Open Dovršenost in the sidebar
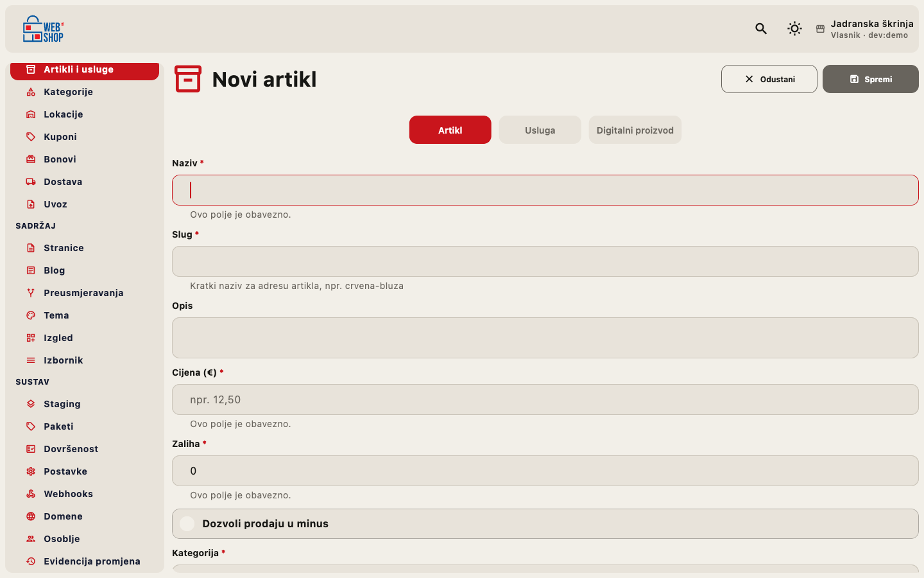Viewport: 924px width, 578px height. pyautogui.click(x=85, y=449)
